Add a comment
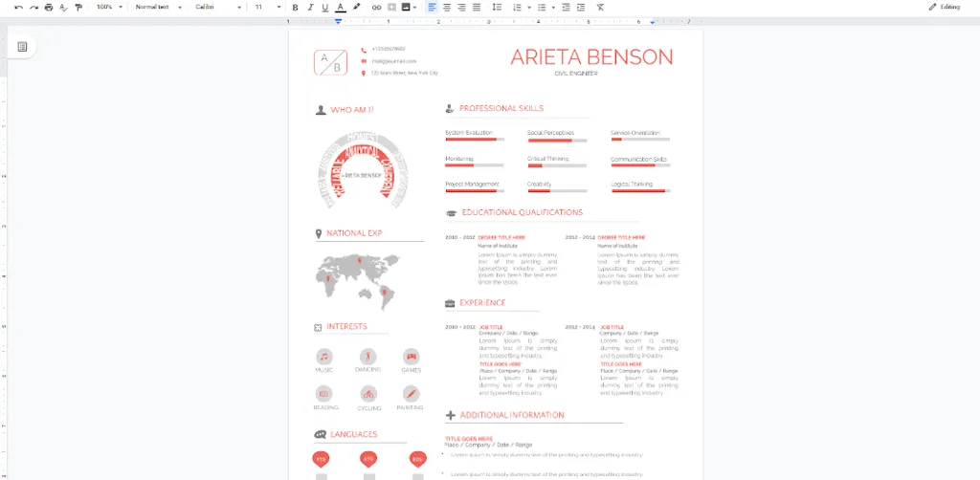This screenshot has width=980, height=480. (x=391, y=7)
